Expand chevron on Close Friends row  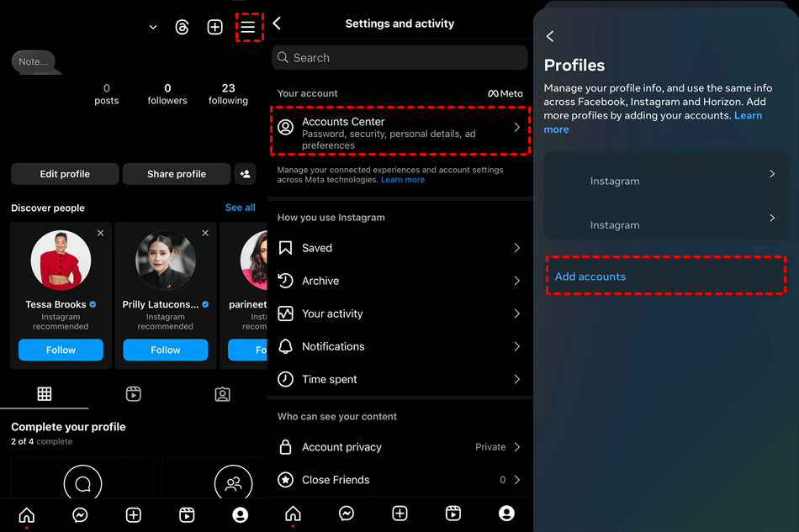click(516, 480)
